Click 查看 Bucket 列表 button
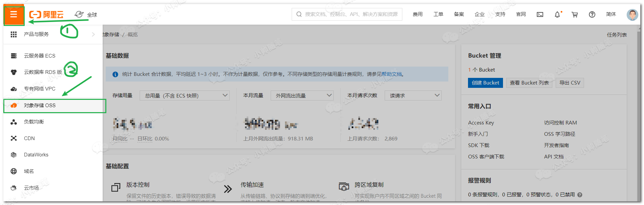This screenshot has width=644, height=205. point(529,83)
